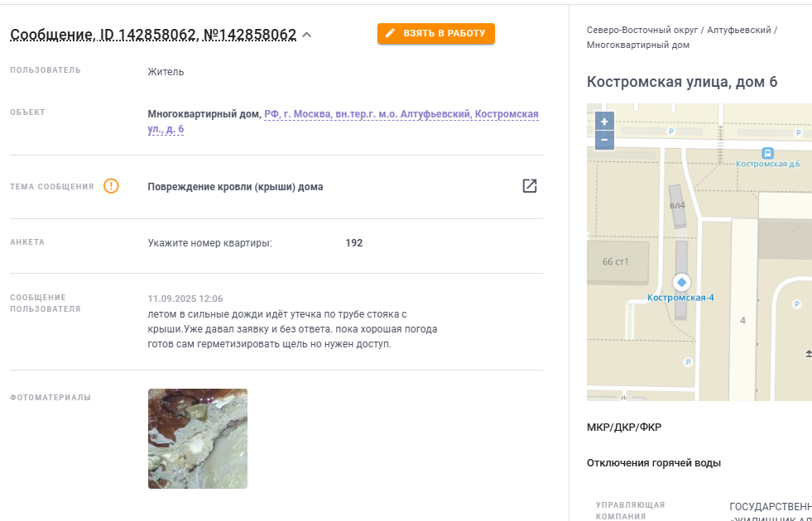Click the orange warning icon beside 'Тема сообщения'
The height and width of the screenshot is (521, 812).
point(112,186)
